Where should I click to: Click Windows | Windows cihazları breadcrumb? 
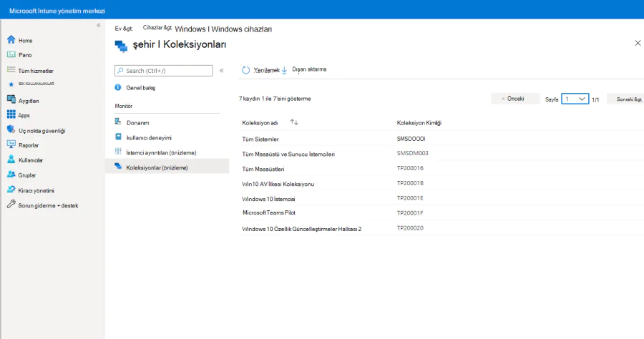(x=223, y=29)
